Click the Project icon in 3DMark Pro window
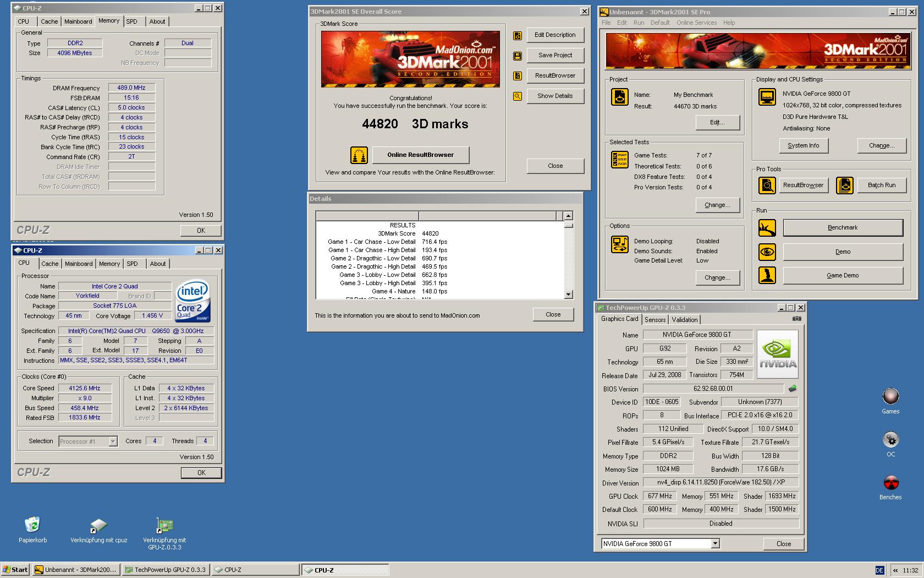Image resolution: width=924 pixels, height=578 pixels. pos(620,97)
